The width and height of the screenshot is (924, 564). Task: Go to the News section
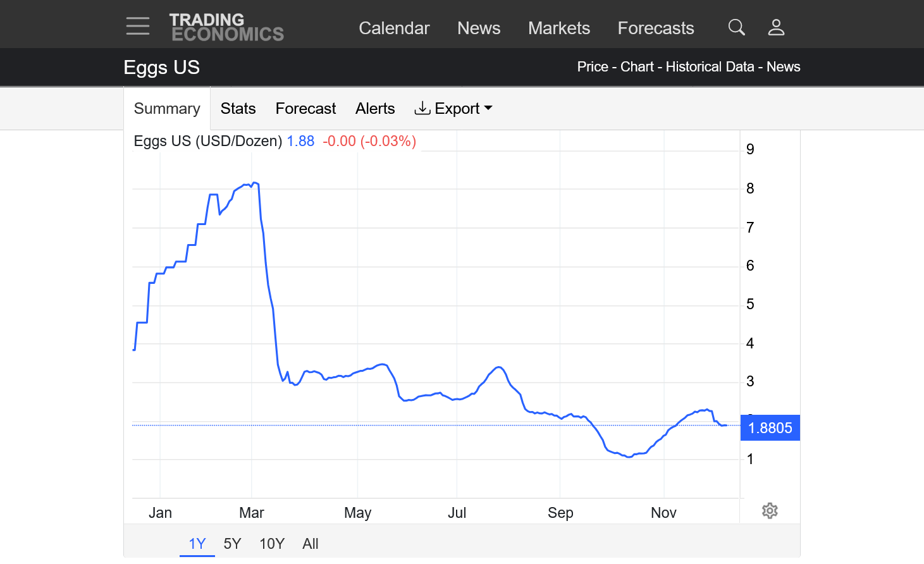479,28
